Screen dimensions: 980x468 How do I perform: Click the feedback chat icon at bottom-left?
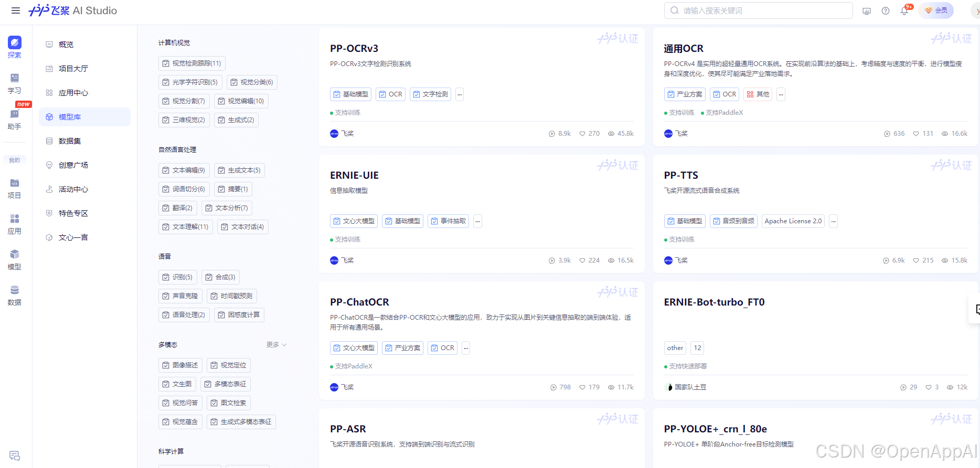click(x=15, y=455)
